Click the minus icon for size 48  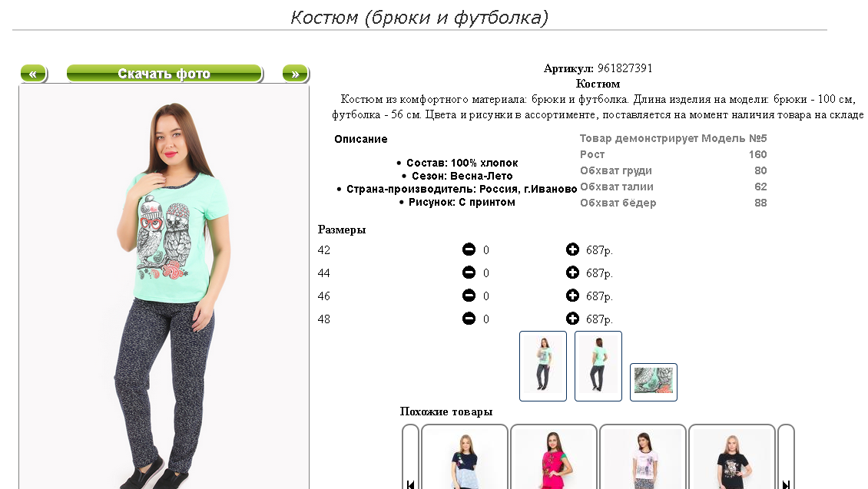(x=469, y=319)
